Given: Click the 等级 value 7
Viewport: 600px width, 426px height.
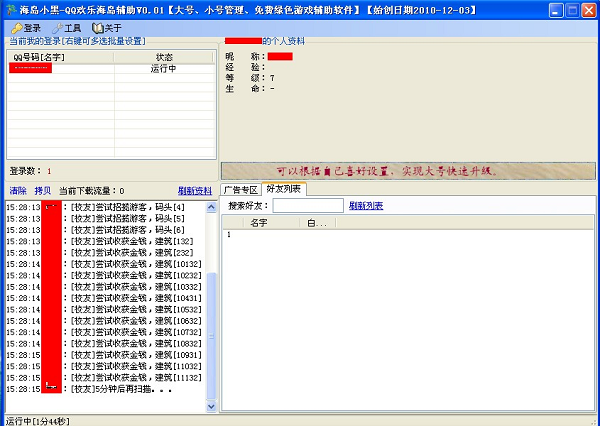Looking at the screenshot, I should coord(272,78).
